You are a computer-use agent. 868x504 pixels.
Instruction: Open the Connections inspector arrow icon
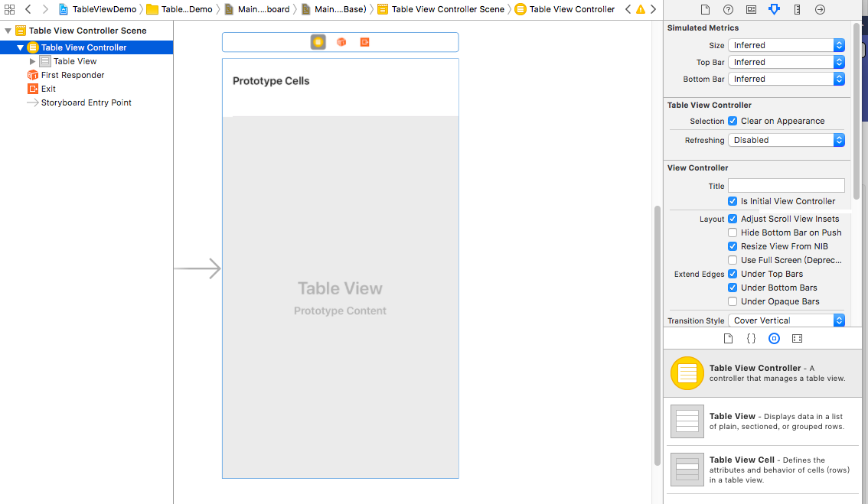(820, 9)
